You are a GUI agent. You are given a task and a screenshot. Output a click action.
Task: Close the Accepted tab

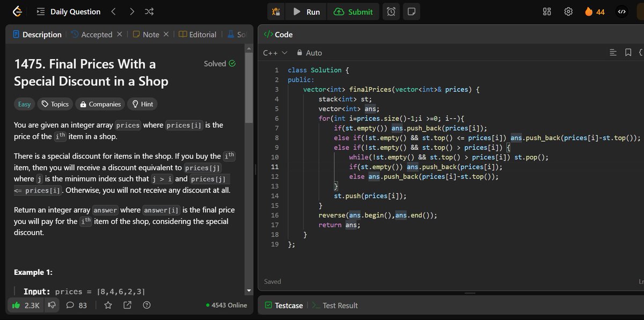coord(119,34)
